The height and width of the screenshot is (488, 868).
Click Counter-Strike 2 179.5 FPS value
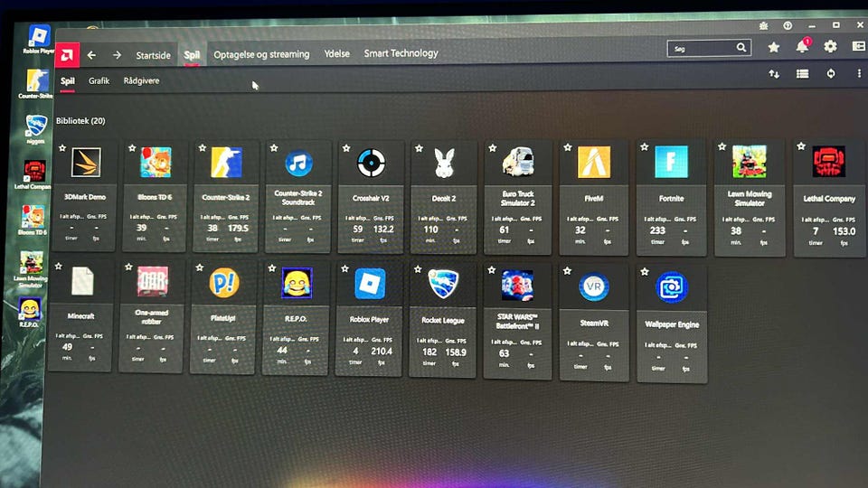[x=238, y=228]
